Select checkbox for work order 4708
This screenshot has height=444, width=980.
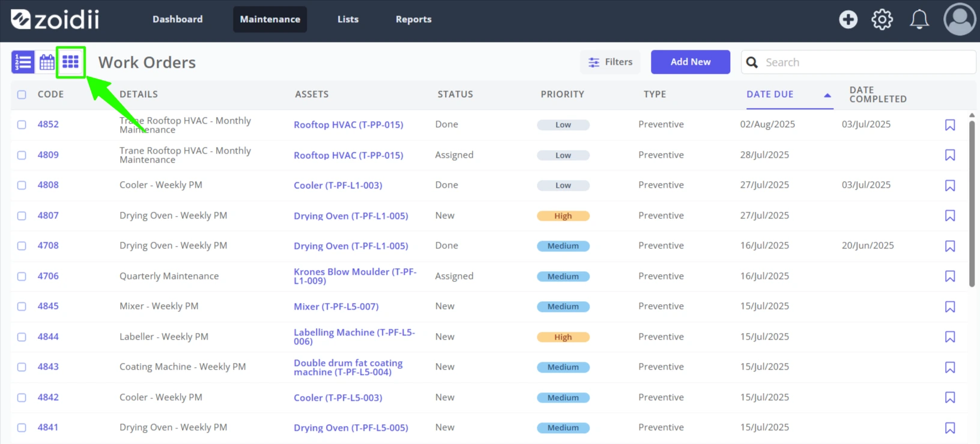coord(22,245)
